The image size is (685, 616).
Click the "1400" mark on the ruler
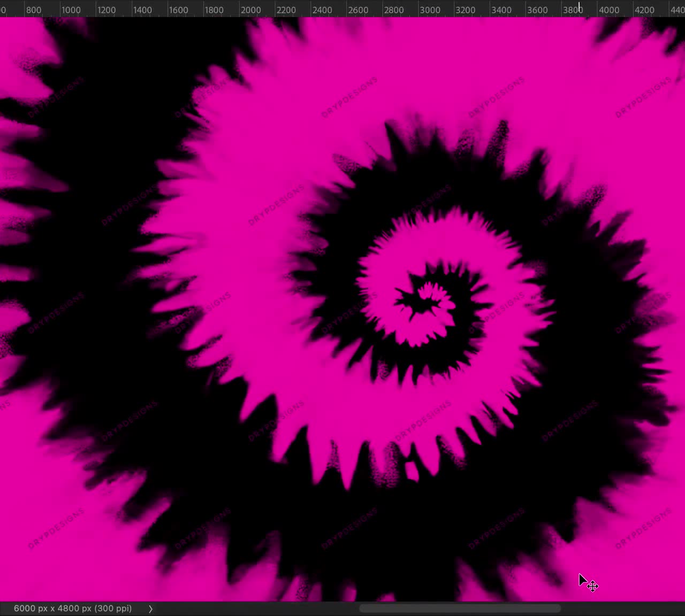point(142,10)
